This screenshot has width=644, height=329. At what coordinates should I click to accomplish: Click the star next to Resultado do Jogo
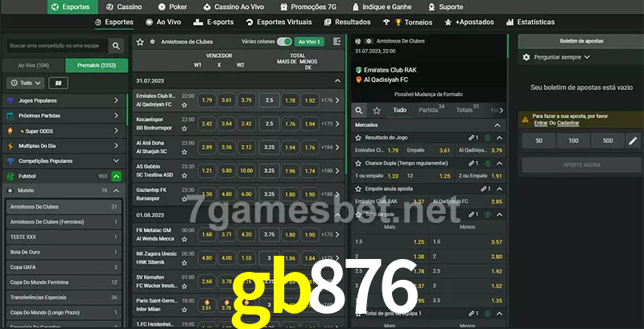[358, 138]
